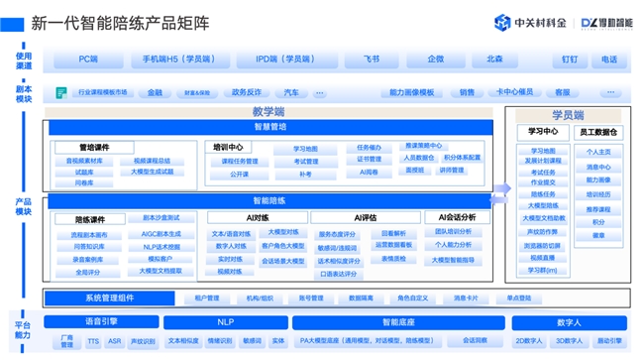Select 大模型生成试题
Screen dimensions: 644x360
pos(152,172)
